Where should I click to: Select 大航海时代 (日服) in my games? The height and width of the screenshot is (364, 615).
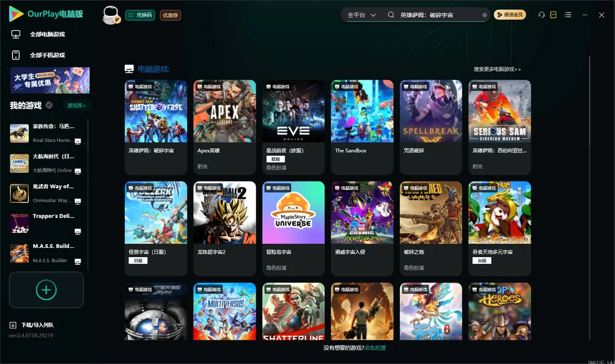(x=47, y=163)
